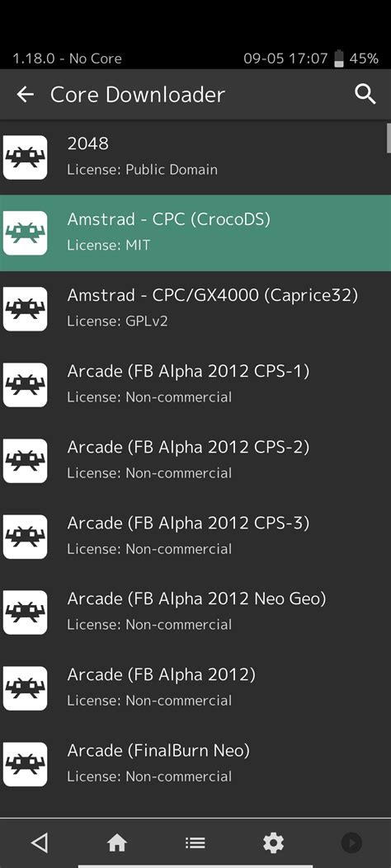Select Arcade (FB Alpha 2012 CPS-2) entry
Image resolution: width=391 pixels, height=868 pixels.
pyautogui.click(x=195, y=461)
